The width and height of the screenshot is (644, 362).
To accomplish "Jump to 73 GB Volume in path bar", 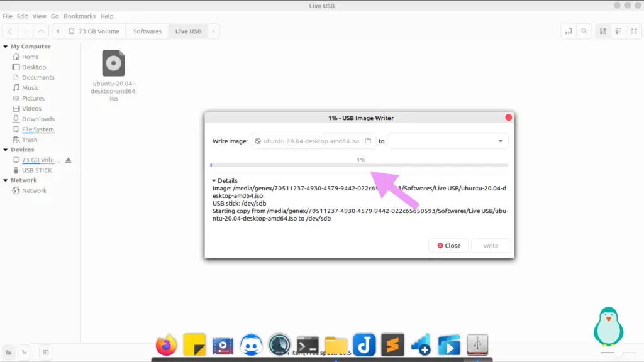I will click(94, 31).
